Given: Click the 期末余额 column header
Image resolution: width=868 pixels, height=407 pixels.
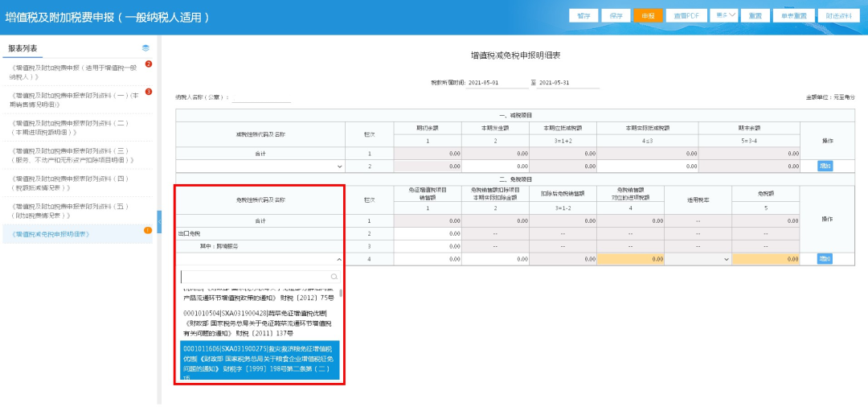Looking at the screenshot, I should tap(748, 128).
